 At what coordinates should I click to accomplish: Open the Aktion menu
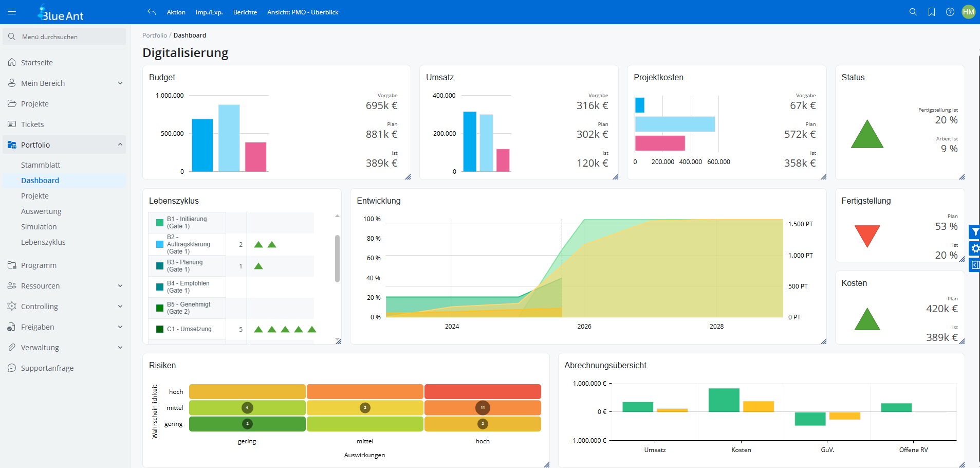(176, 12)
